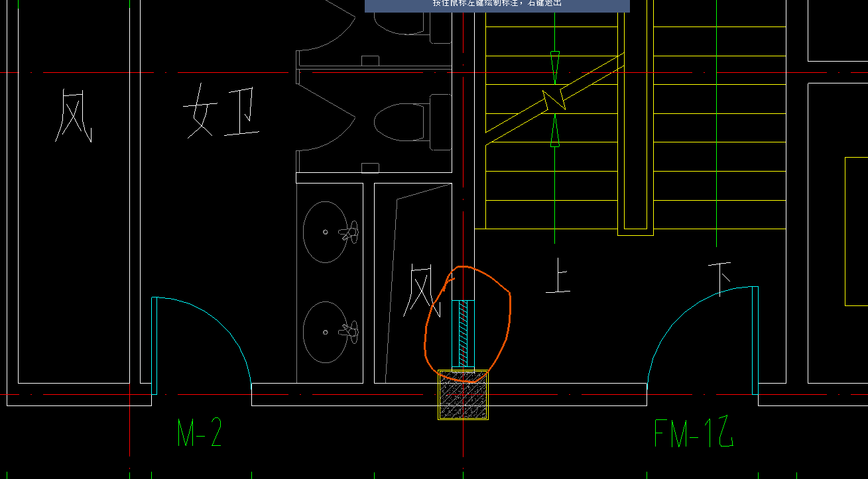This screenshot has width=868, height=479.
Task: Click the large 风 text in left shaft
Action: tap(73, 116)
